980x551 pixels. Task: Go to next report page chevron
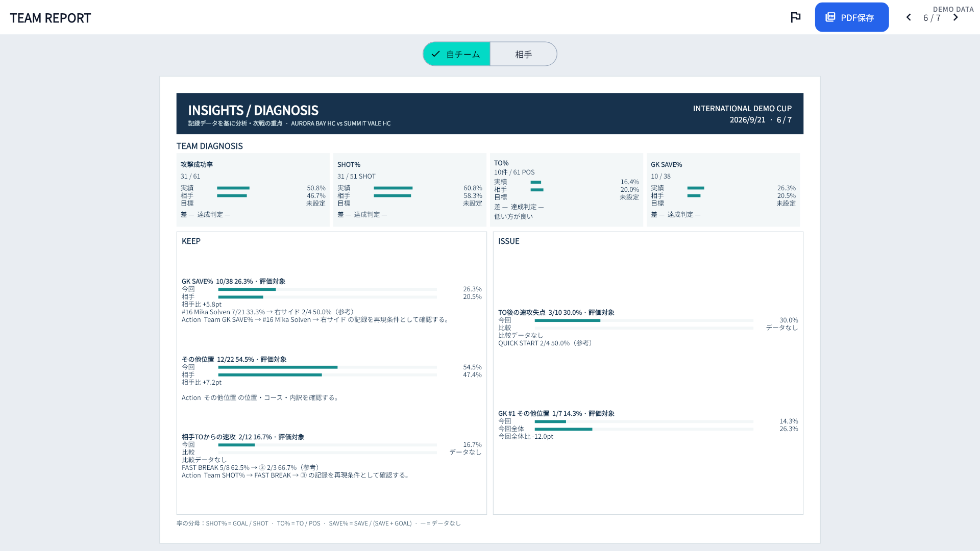(x=955, y=17)
